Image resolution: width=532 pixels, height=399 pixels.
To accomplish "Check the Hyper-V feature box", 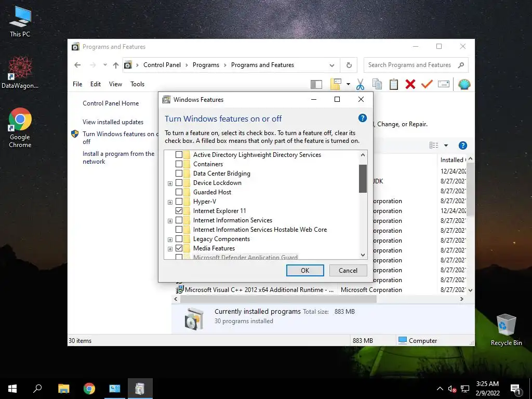I will point(179,202).
